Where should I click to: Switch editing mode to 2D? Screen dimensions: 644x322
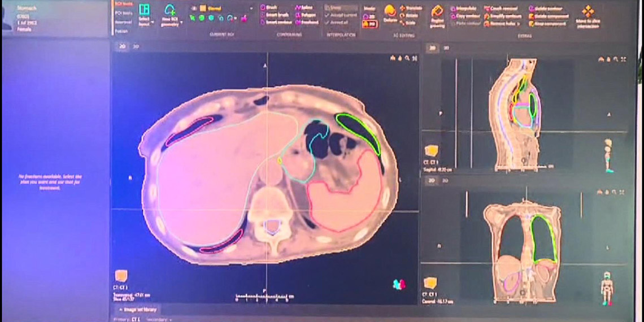click(369, 16)
